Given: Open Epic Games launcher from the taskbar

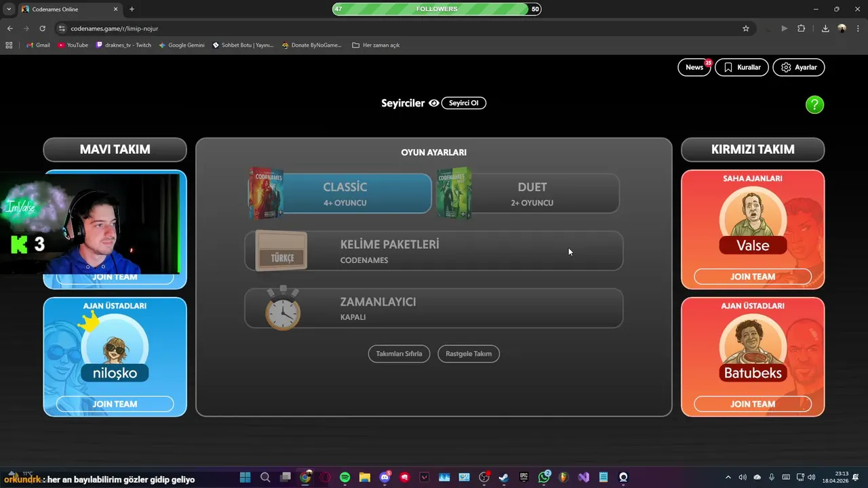Looking at the screenshot, I should click(524, 477).
